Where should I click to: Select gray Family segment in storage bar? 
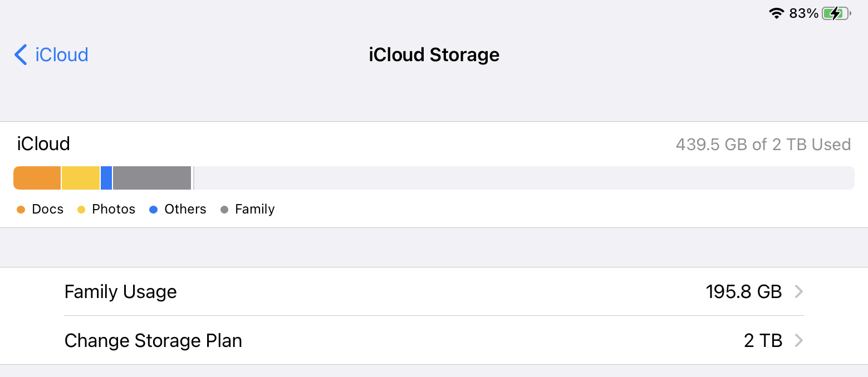(x=152, y=178)
